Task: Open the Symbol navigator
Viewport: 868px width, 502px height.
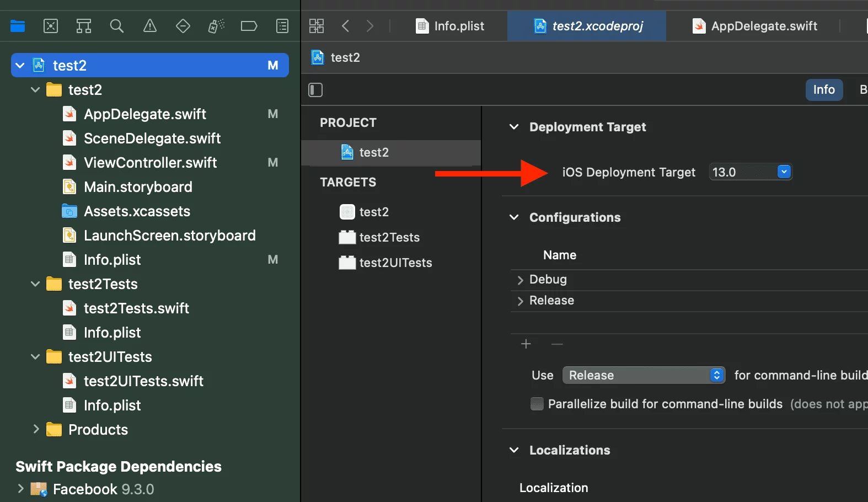Action: click(84, 26)
